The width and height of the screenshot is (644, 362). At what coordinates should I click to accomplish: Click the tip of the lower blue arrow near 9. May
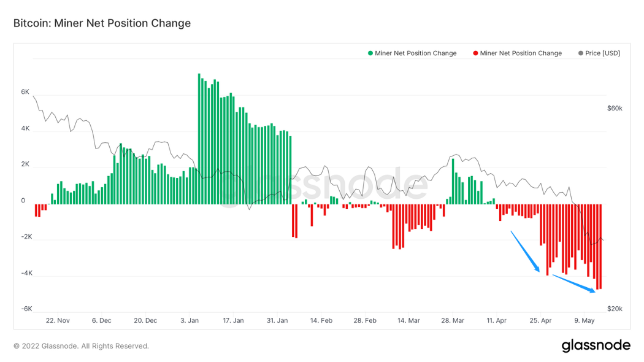593,291
